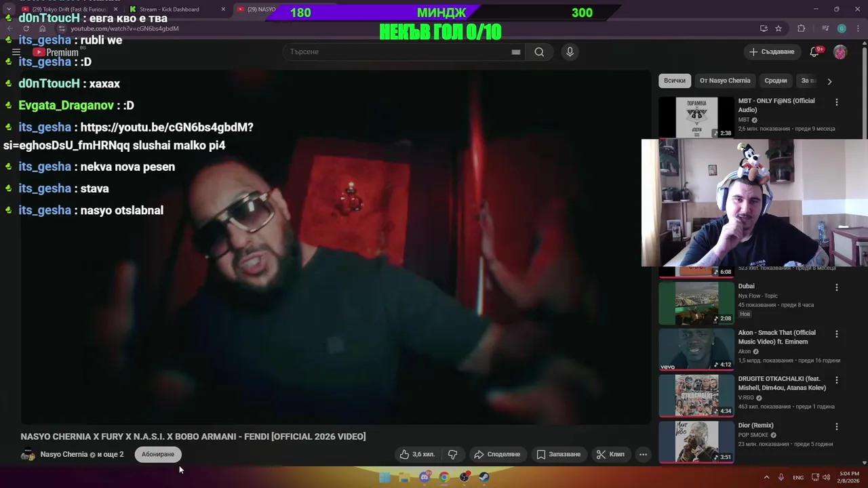
Task: Click ENG language indicator in tray
Action: pyautogui.click(x=798, y=477)
